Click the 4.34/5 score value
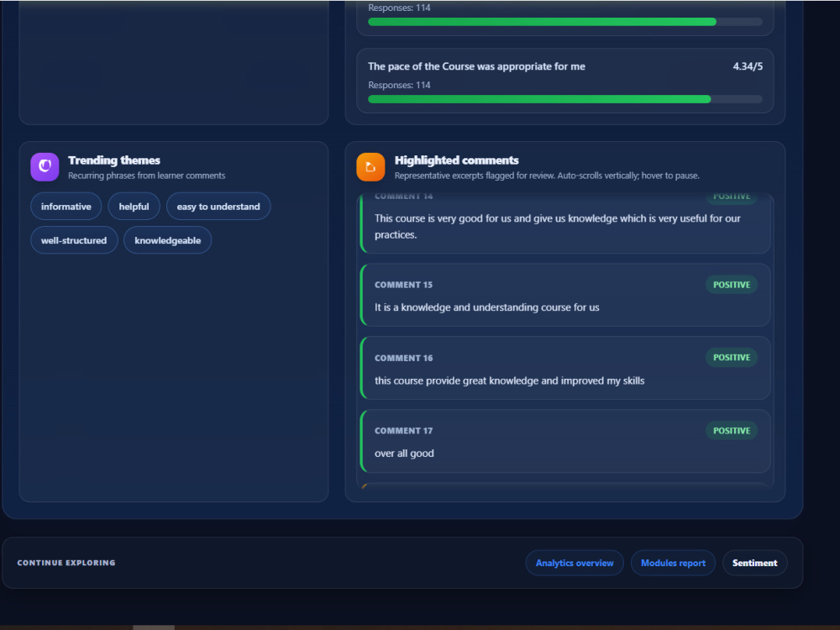840x630 pixels. click(748, 66)
